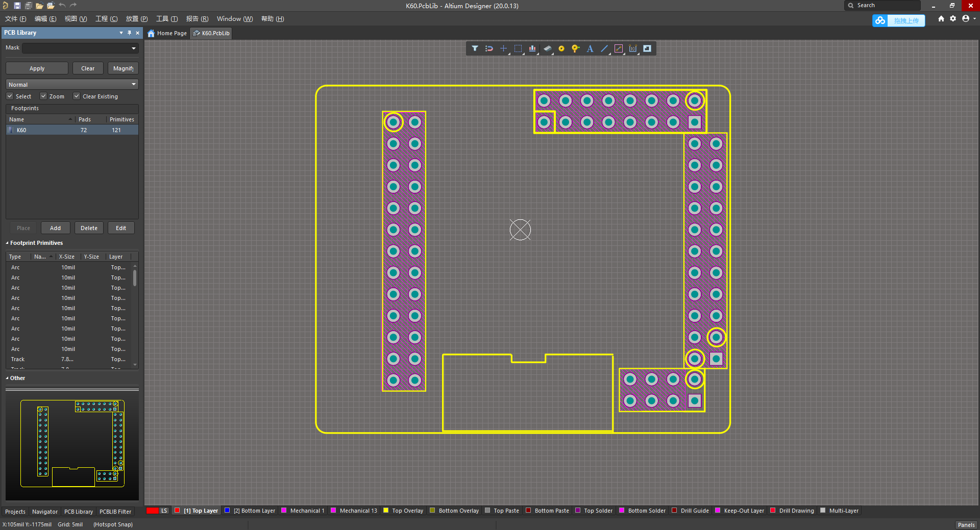Open the 视图 (V) menu
This screenshot has height=530, width=980.
76,19
